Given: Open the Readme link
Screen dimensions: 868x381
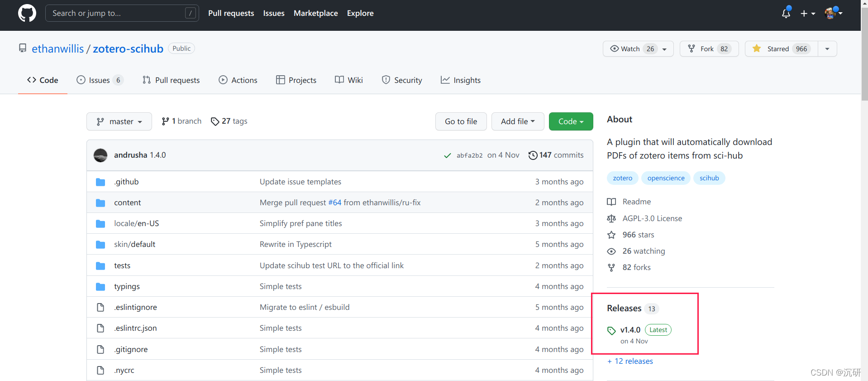Looking at the screenshot, I should tap(637, 202).
